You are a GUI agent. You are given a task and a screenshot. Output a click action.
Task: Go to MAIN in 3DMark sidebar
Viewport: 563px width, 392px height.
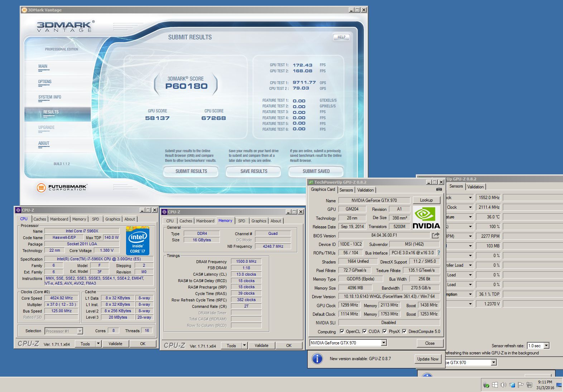pos(43,66)
